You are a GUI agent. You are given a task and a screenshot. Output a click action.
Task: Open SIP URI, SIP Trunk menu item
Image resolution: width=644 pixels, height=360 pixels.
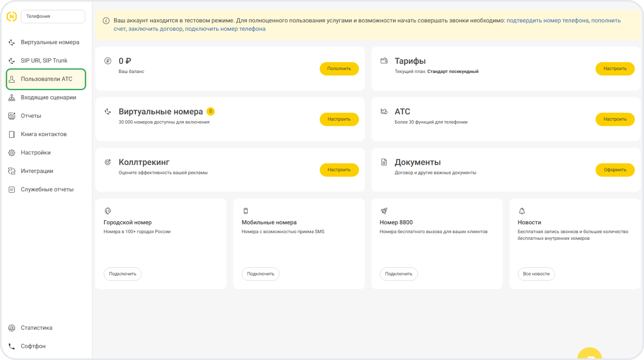click(44, 61)
